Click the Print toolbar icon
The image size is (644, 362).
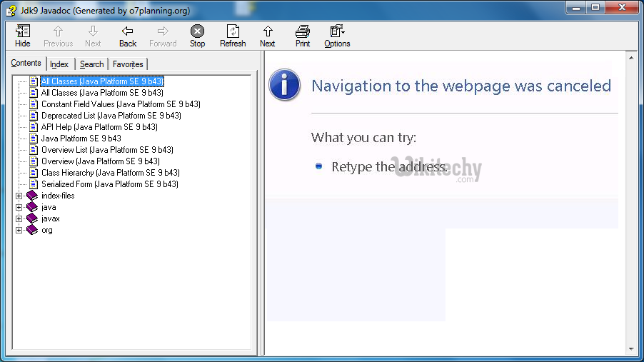[x=303, y=31]
